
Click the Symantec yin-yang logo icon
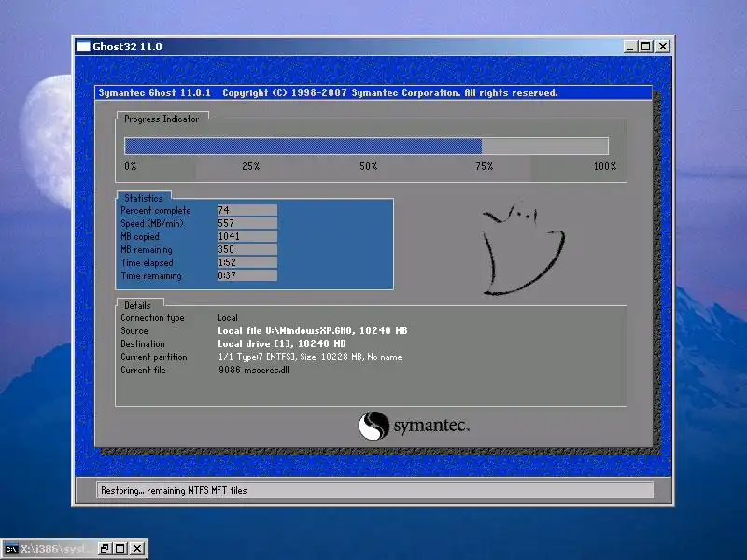(373, 426)
